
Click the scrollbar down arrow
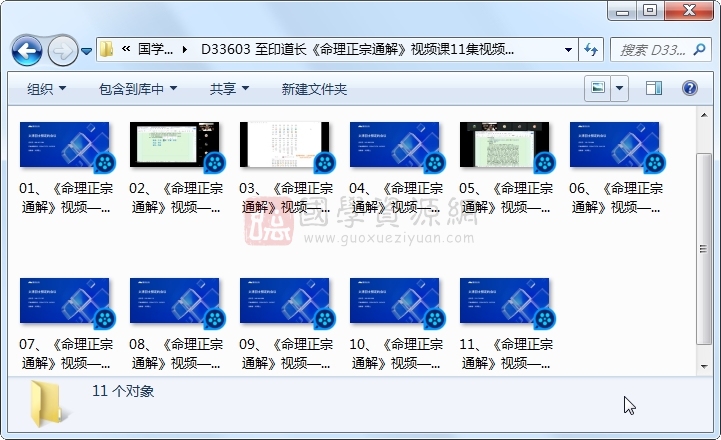[x=704, y=366]
